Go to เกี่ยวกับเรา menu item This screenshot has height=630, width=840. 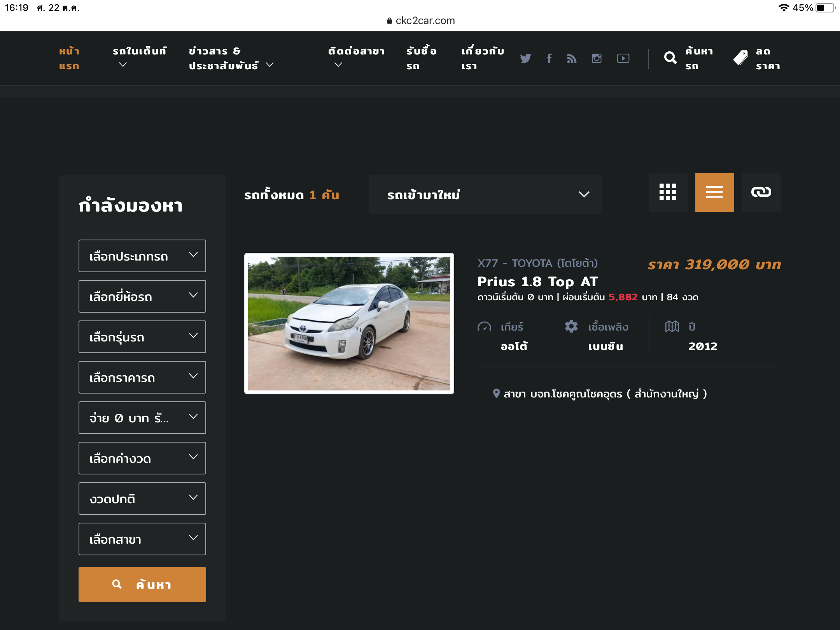[482, 58]
